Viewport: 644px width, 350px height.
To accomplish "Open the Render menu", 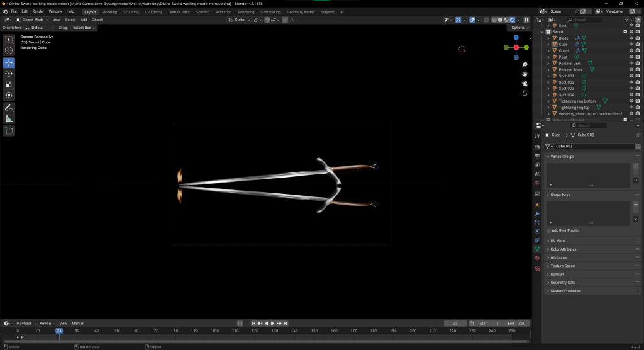I will click(x=38, y=11).
